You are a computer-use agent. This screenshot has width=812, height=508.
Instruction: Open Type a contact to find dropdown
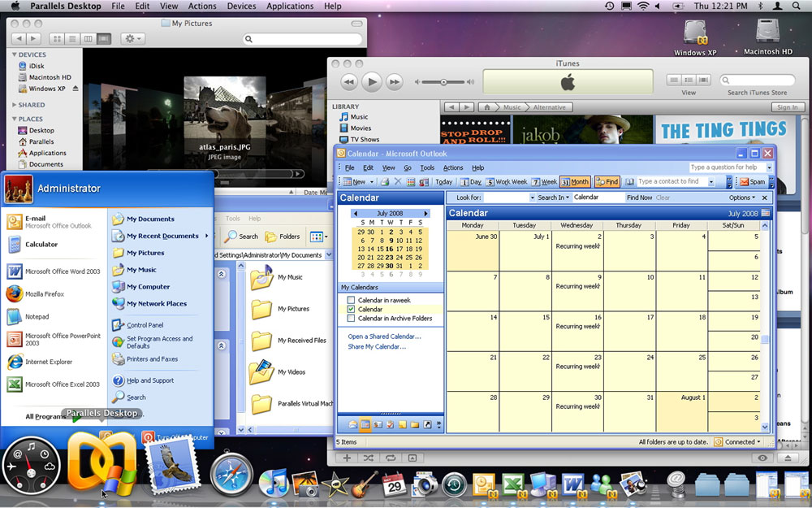[711, 182]
